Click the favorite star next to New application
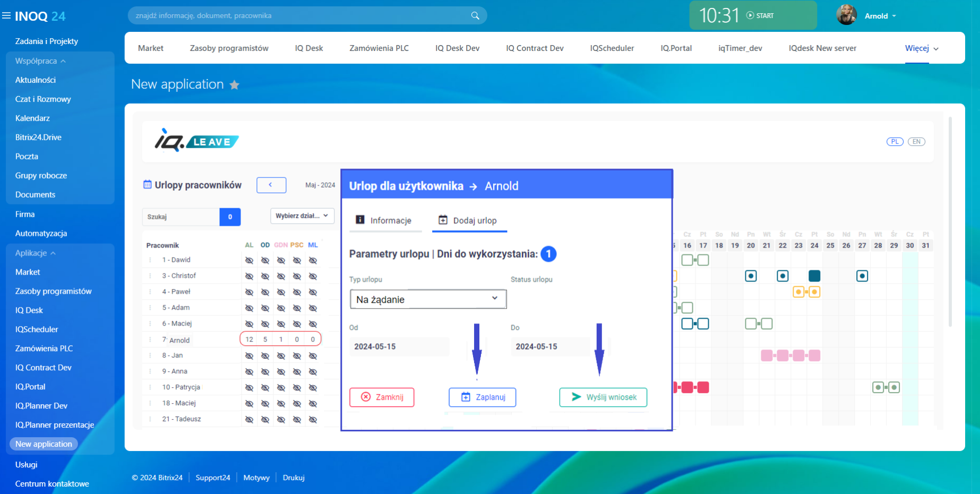 [x=234, y=85]
